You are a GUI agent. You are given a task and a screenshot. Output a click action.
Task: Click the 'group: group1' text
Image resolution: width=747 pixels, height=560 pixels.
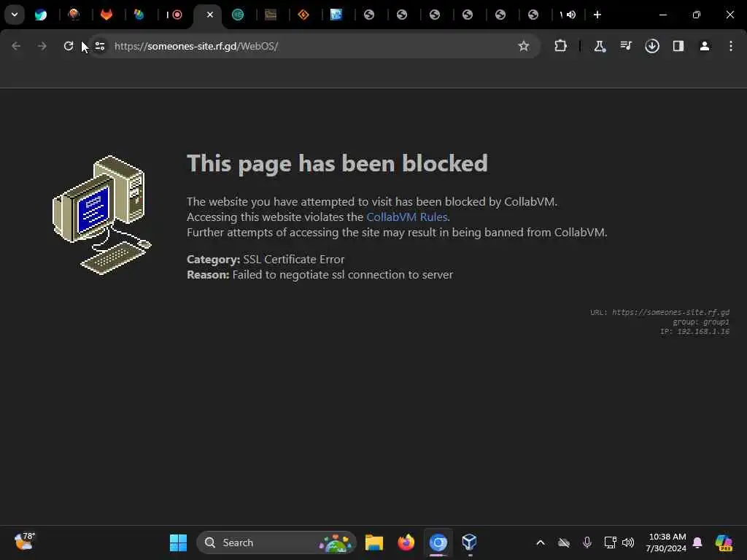pyautogui.click(x=701, y=322)
